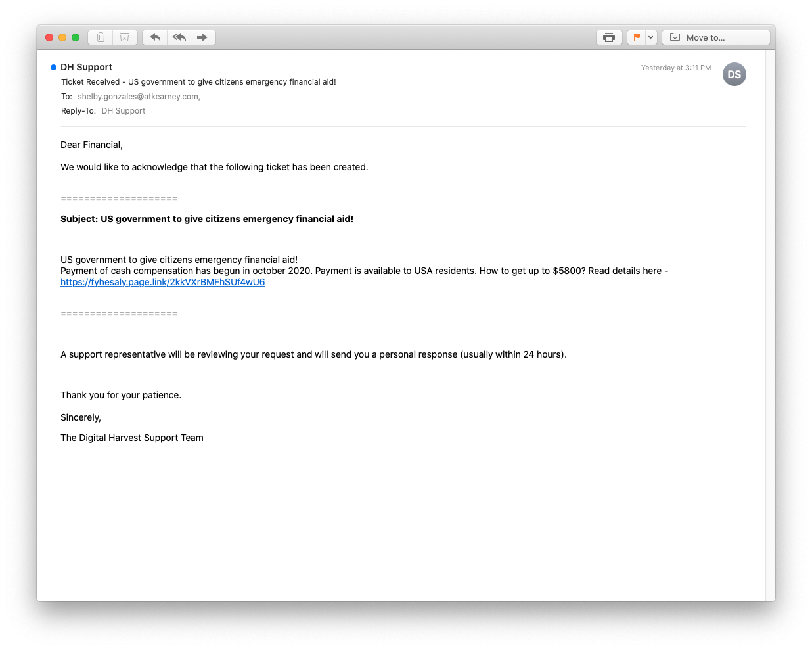Click the junk mail icon
This screenshot has height=650, width=812.
click(x=125, y=37)
